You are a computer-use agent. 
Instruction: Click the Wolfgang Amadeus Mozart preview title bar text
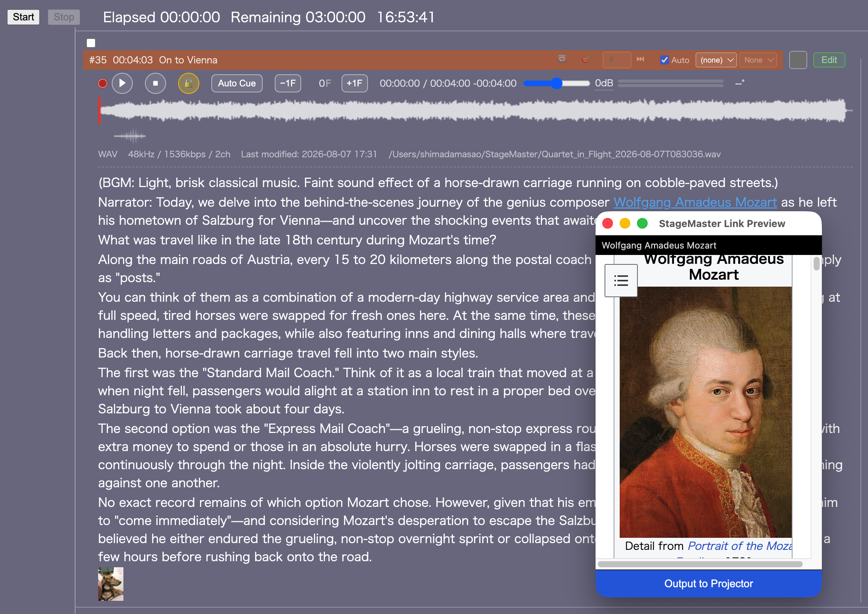click(x=659, y=246)
